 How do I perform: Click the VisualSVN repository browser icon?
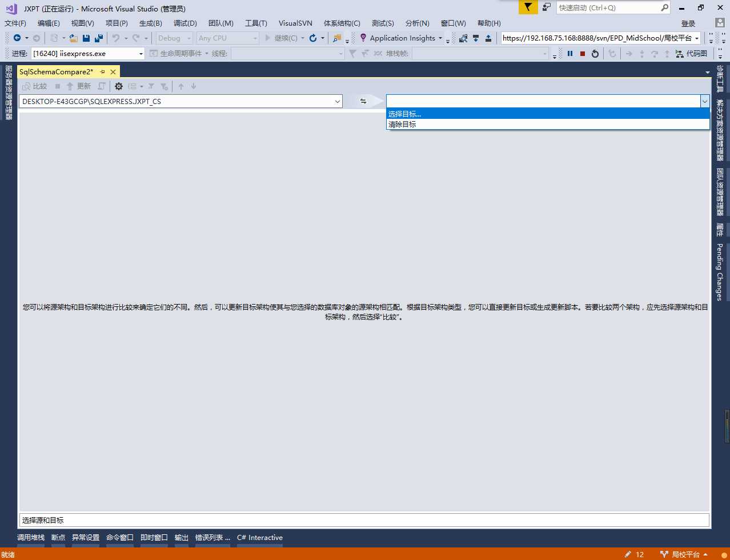[x=463, y=38]
